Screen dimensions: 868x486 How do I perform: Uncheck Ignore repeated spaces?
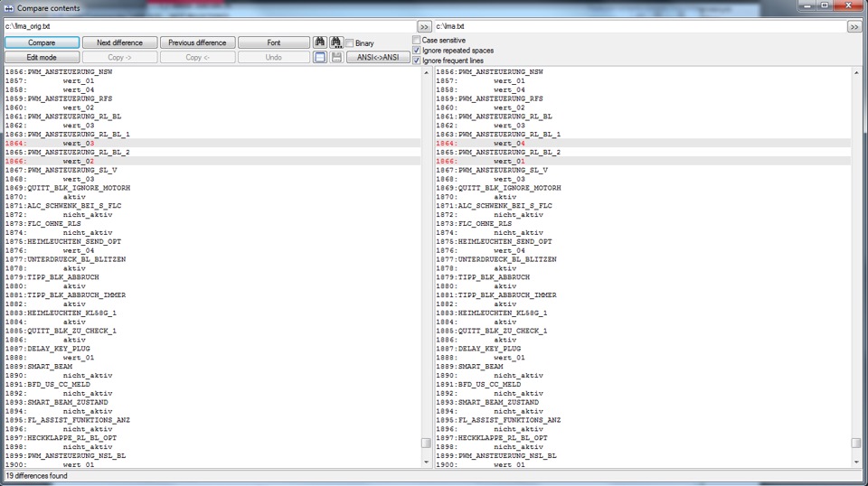pyautogui.click(x=416, y=51)
